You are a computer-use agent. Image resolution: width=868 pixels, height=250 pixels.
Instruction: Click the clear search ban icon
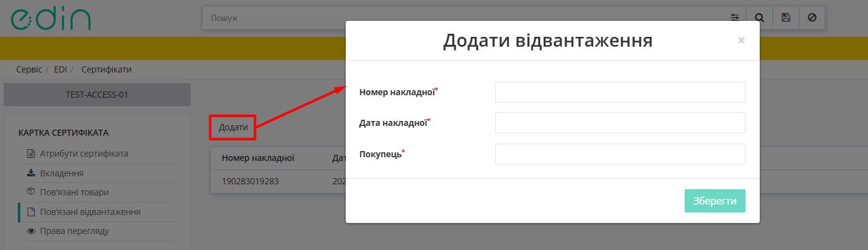811,18
